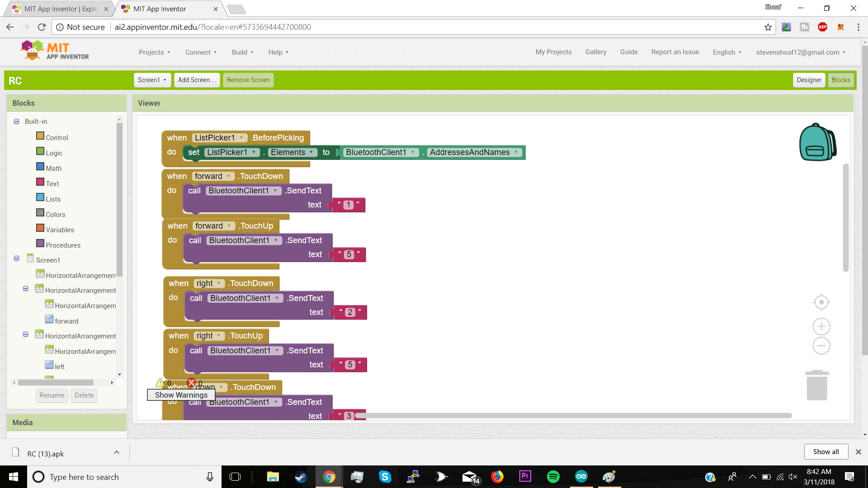The height and width of the screenshot is (488, 868).
Task: Bookmark page with the star icon
Action: point(768,27)
